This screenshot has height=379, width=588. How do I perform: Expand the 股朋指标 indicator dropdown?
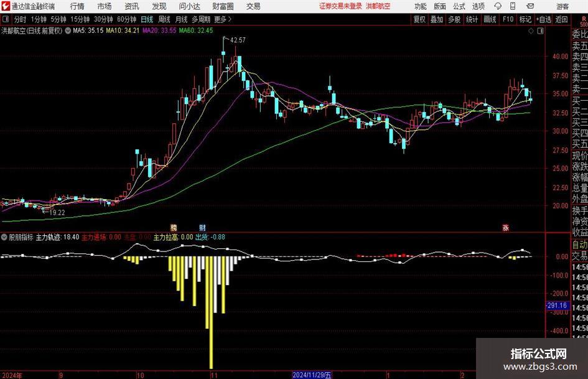[4, 237]
